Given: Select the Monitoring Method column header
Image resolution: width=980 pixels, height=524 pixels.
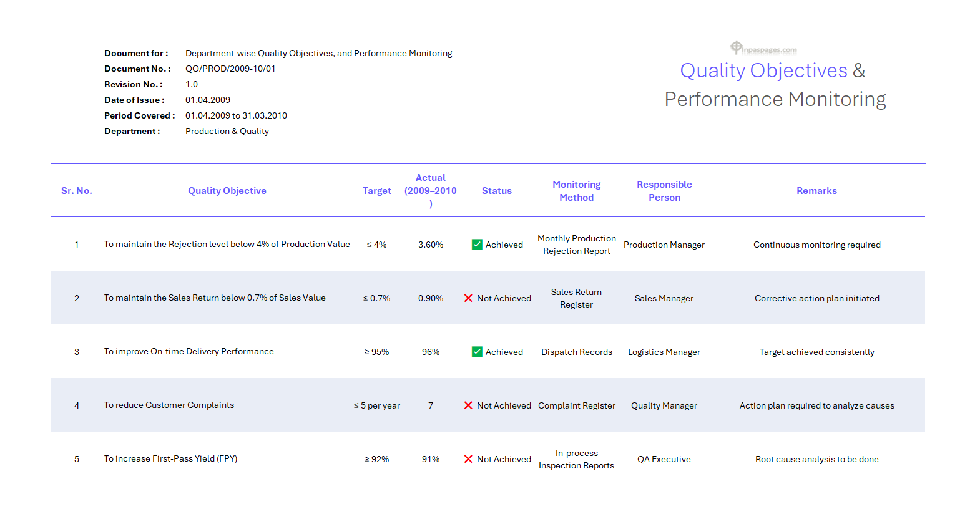Looking at the screenshot, I should point(576,191).
